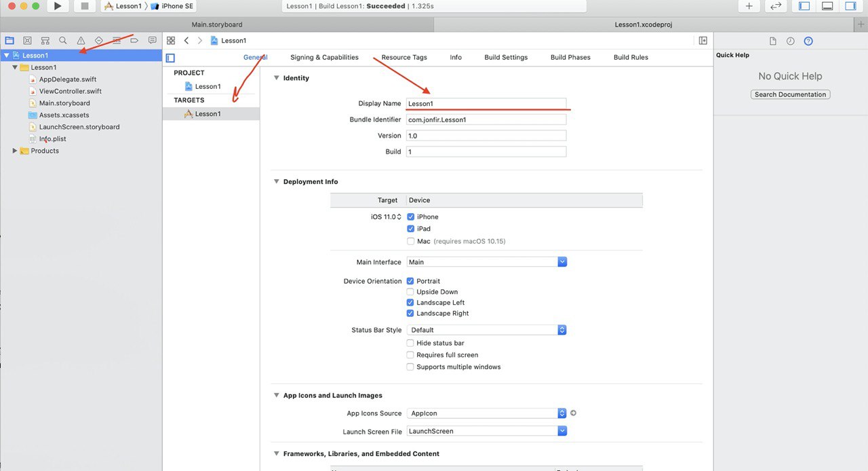Collapse the Lesson1 project root

[x=7, y=56]
